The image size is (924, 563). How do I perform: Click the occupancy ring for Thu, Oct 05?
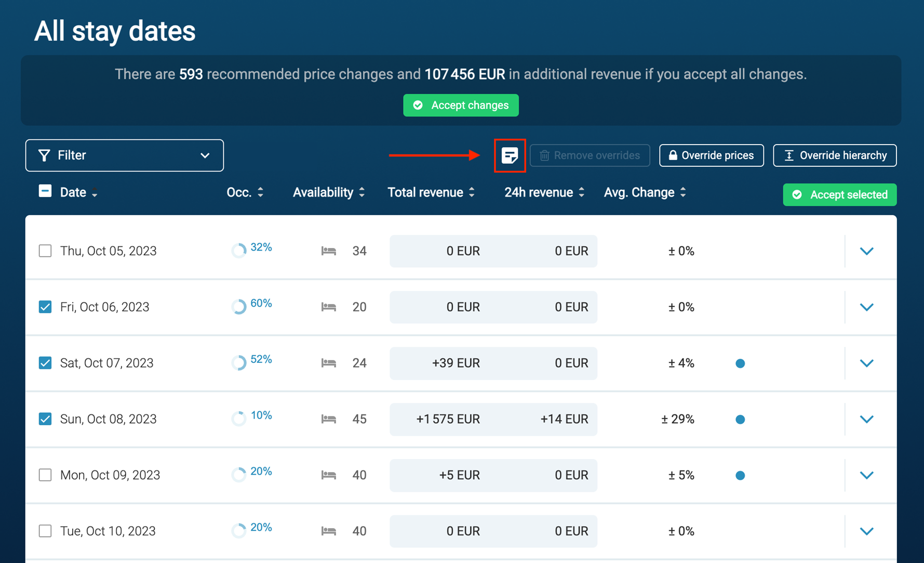click(x=239, y=251)
